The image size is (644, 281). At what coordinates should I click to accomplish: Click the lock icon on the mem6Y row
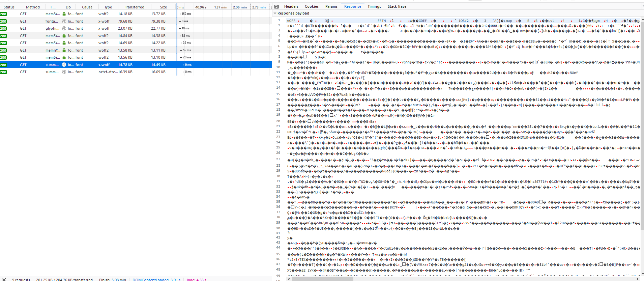pos(64,57)
